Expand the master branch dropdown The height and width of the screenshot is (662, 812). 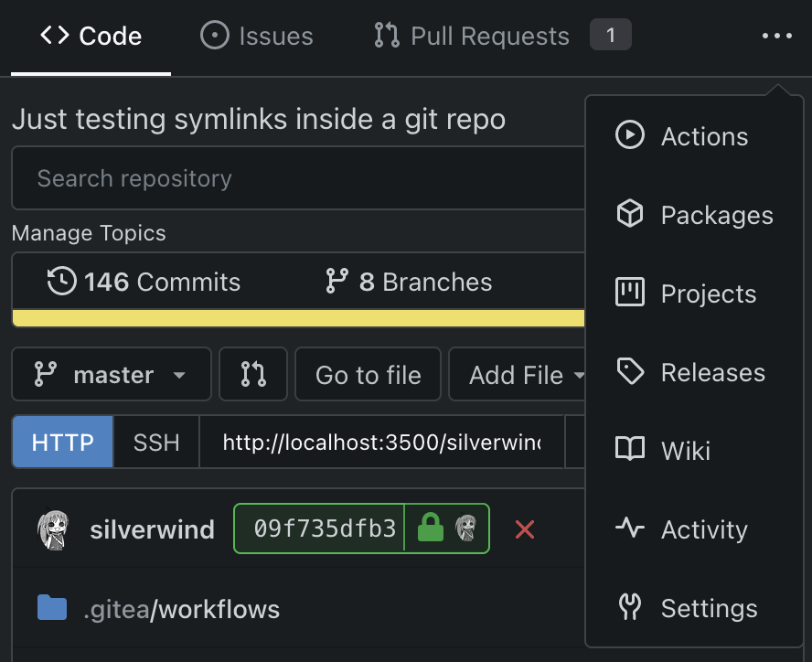[x=112, y=375]
